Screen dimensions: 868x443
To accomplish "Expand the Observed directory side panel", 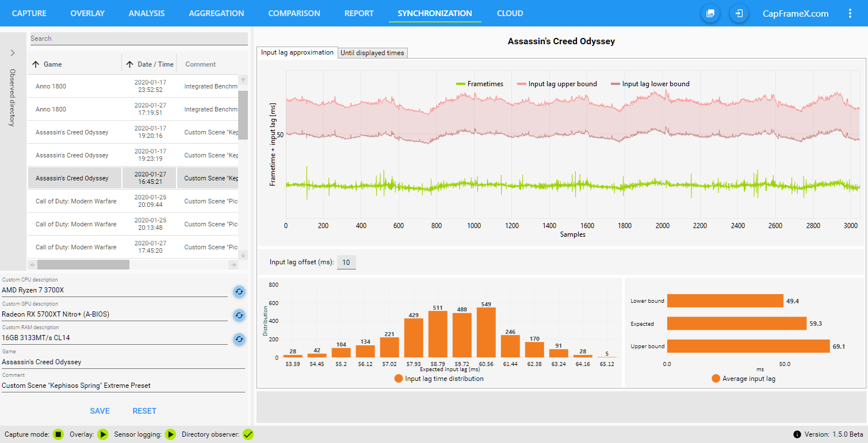I will 13,53.
